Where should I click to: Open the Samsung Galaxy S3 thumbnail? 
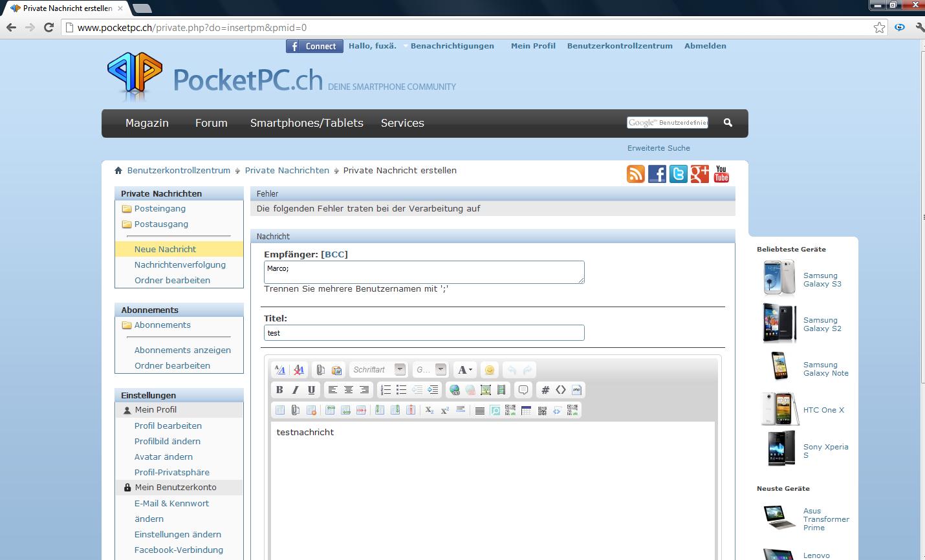(x=779, y=277)
